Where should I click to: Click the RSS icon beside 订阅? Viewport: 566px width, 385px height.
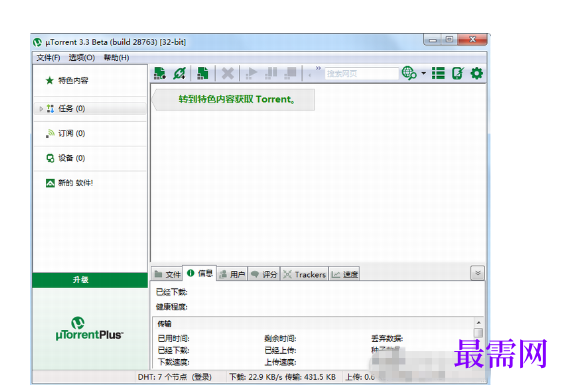[50, 134]
